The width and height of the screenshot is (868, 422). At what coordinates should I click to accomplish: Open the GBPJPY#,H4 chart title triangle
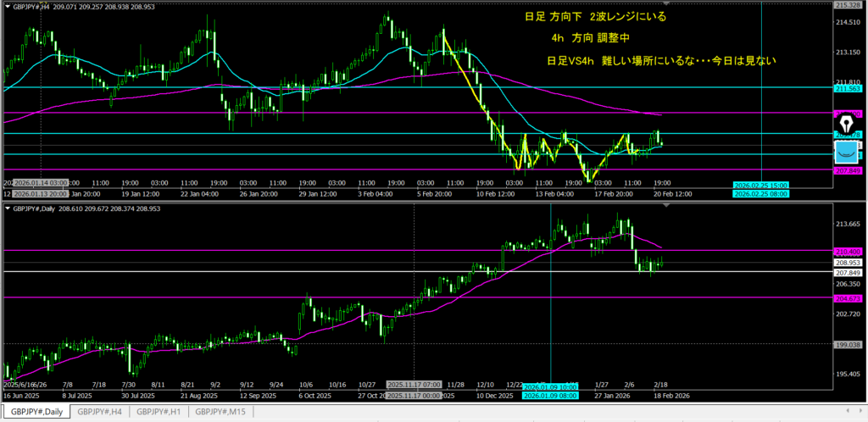(x=8, y=5)
